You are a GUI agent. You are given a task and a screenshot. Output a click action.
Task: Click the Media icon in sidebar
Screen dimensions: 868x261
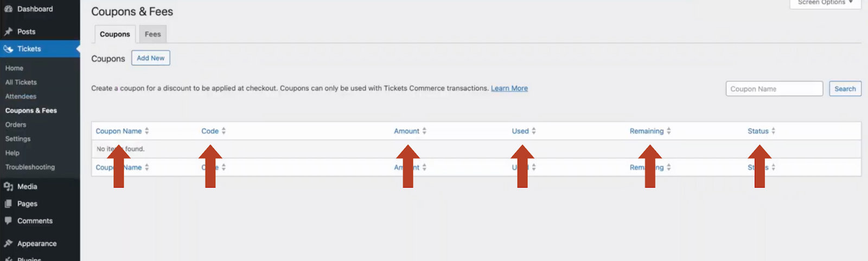(8, 187)
